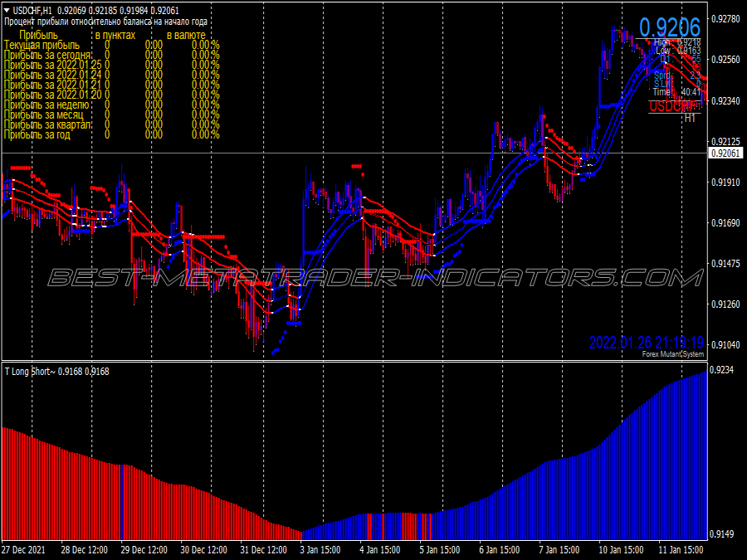Click the 0.00% value in Текущая прибыль row
This screenshot has width=747, height=560.
pos(205,45)
